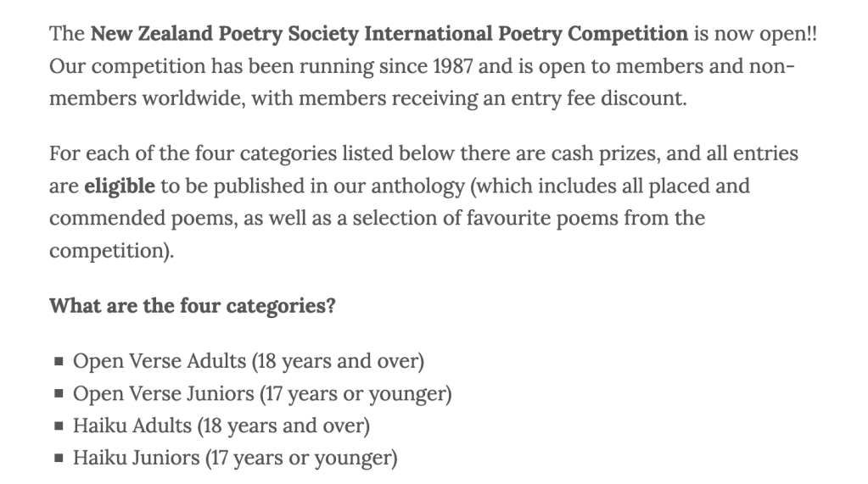
Task: Click the square bullet beside Open Verse Juniors
Action: (58, 394)
